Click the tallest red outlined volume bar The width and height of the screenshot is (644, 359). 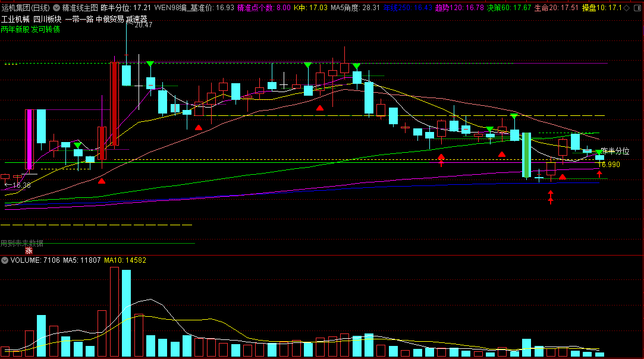[x=114, y=312]
